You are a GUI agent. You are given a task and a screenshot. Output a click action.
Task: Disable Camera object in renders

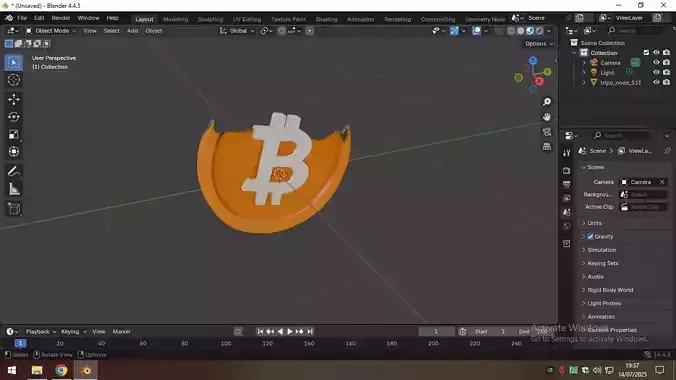click(x=667, y=63)
